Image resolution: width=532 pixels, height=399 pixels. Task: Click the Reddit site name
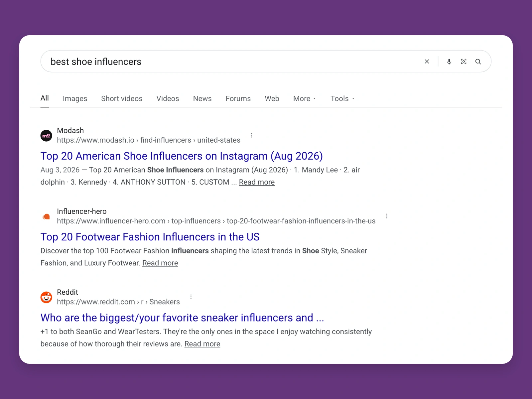click(67, 292)
